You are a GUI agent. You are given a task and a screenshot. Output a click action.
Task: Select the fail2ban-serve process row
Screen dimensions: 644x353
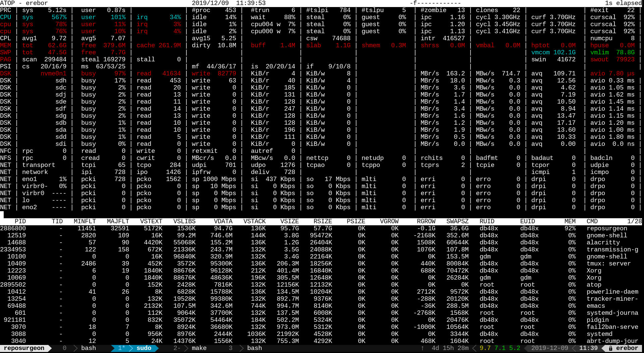(321, 327)
